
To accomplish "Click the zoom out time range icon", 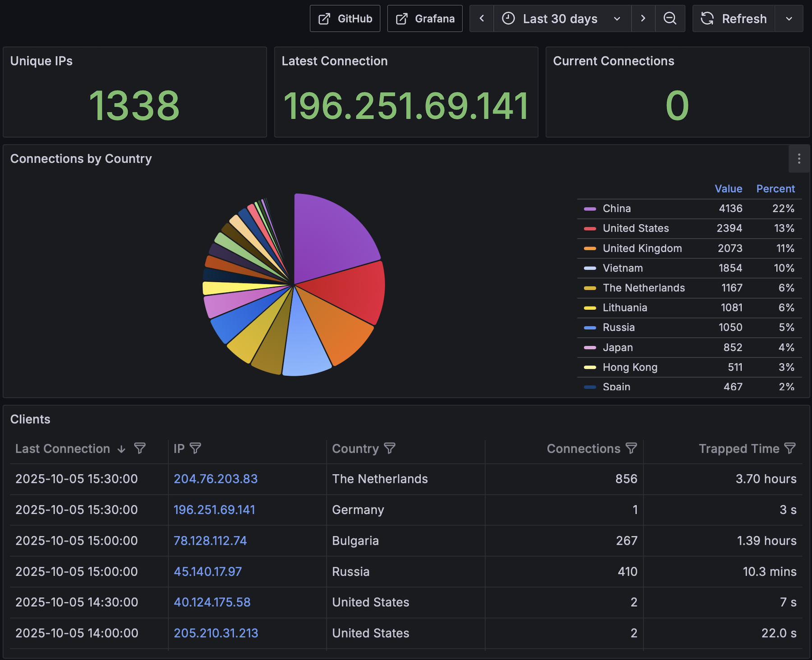I will pos(670,19).
